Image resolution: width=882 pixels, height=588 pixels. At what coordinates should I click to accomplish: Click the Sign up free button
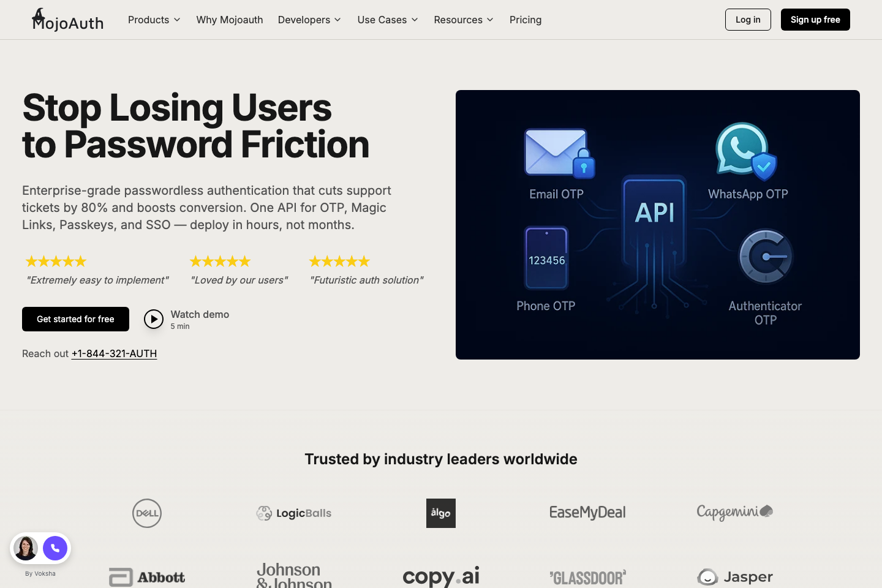click(x=815, y=20)
